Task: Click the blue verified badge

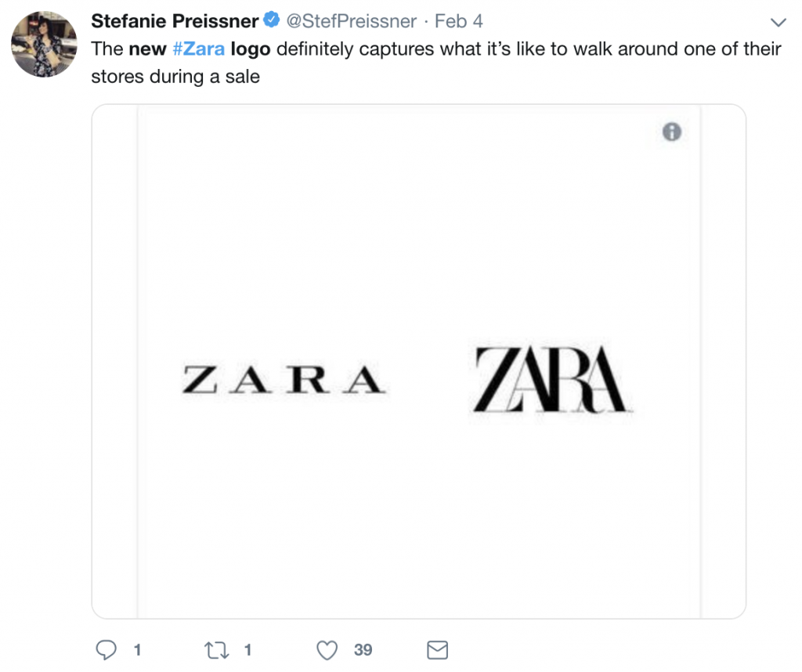Action: 272,20
